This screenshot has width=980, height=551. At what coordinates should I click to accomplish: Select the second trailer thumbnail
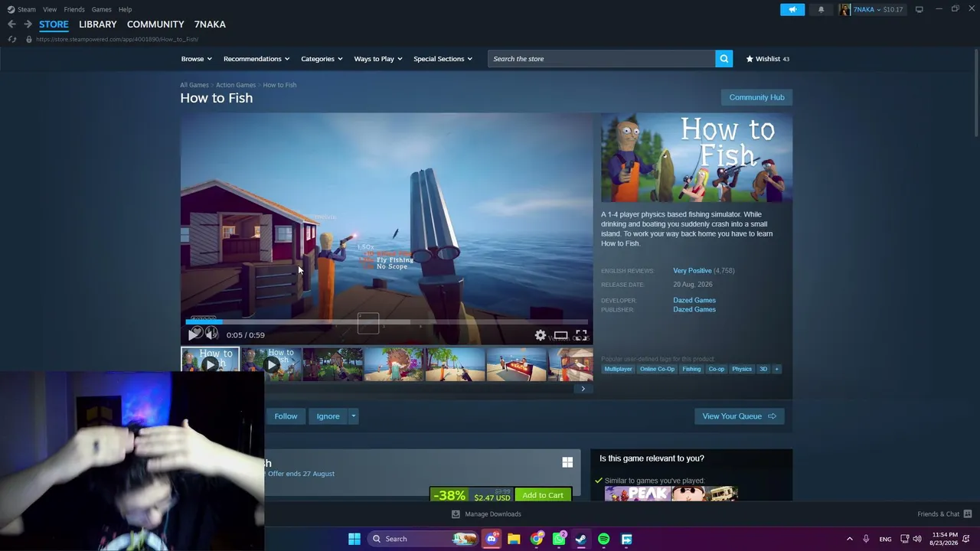pos(272,364)
